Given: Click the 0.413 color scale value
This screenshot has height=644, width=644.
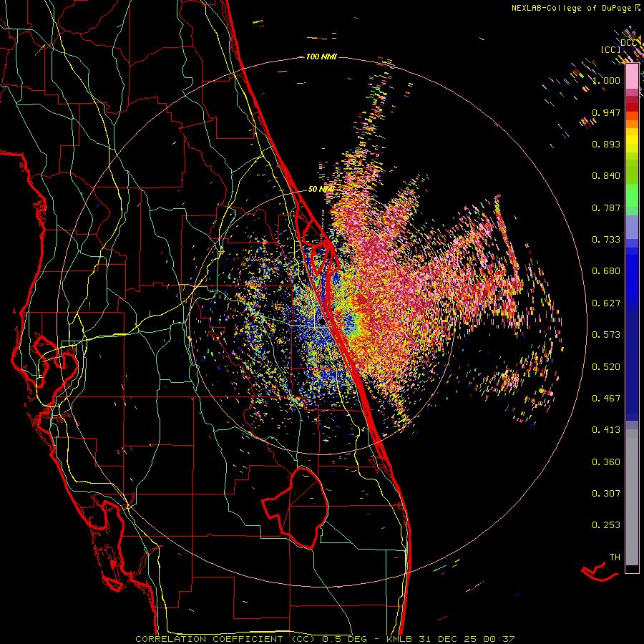Looking at the screenshot, I should (x=606, y=430).
